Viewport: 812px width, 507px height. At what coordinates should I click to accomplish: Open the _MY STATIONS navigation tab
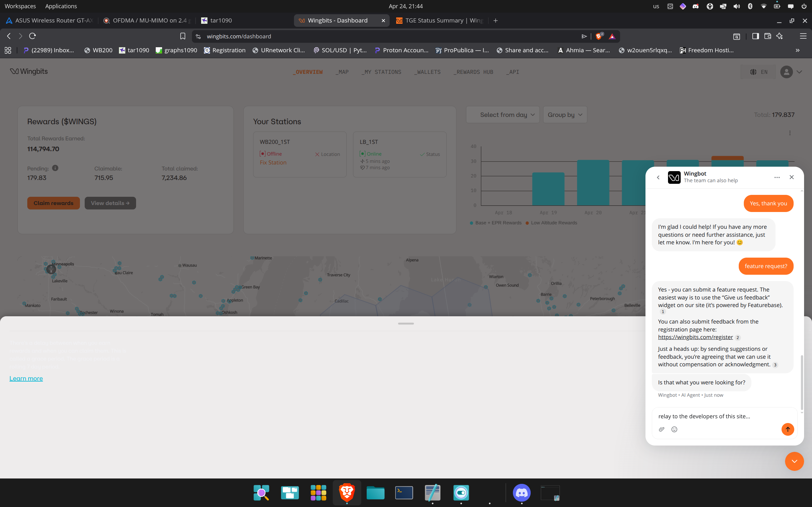tap(381, 72)
